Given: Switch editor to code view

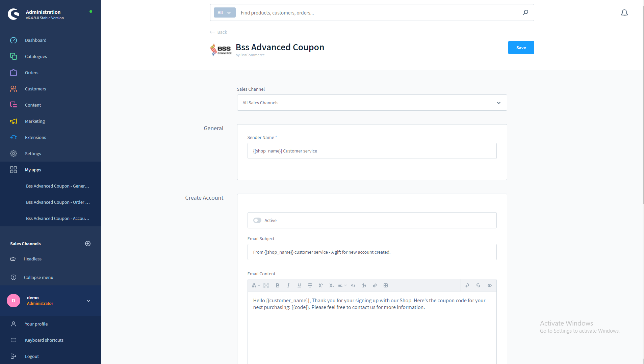Looking at the screenshot, I should [x=490, y=285].
